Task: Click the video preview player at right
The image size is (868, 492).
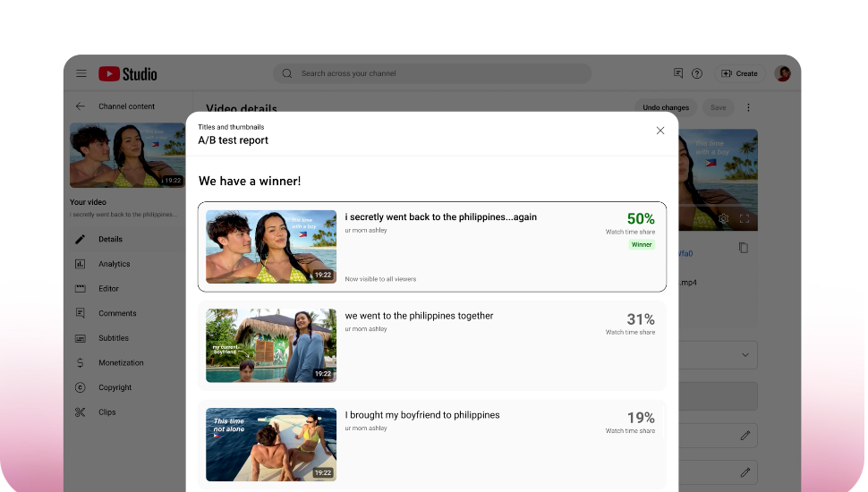Action: [x=718, y=180]
